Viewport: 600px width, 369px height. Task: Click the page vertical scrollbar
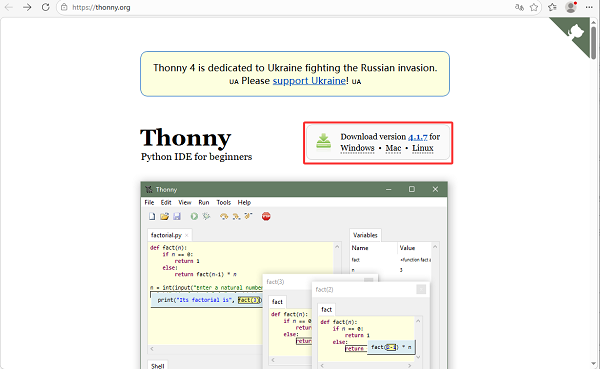click(x=593, y=42)
